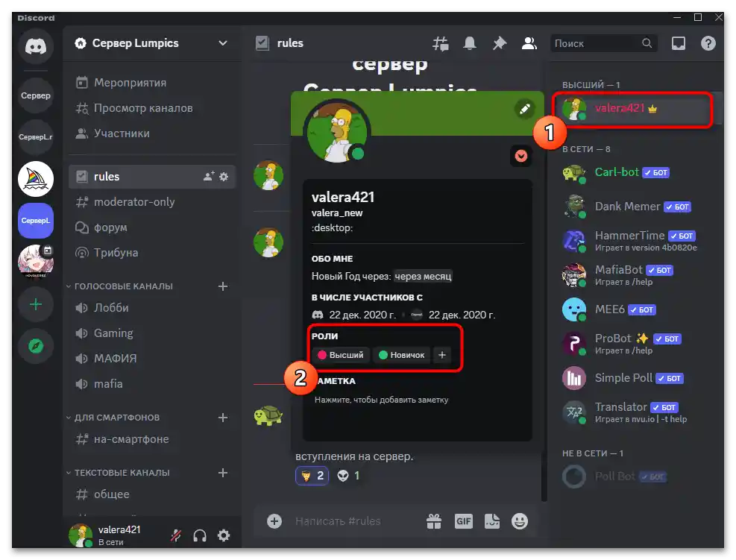Open the emoji picker smiley icon
The height and width of the screenshot is (560, 736).
click(520, 521)
